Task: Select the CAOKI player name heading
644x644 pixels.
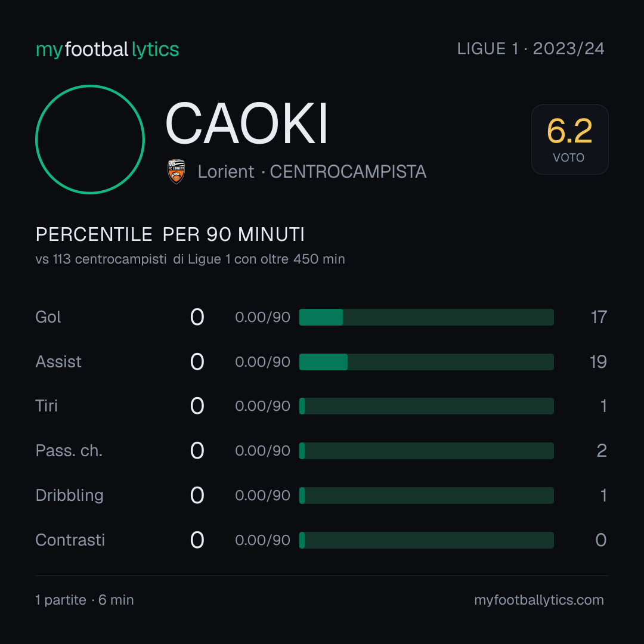Action: click(x=246, y=123)
